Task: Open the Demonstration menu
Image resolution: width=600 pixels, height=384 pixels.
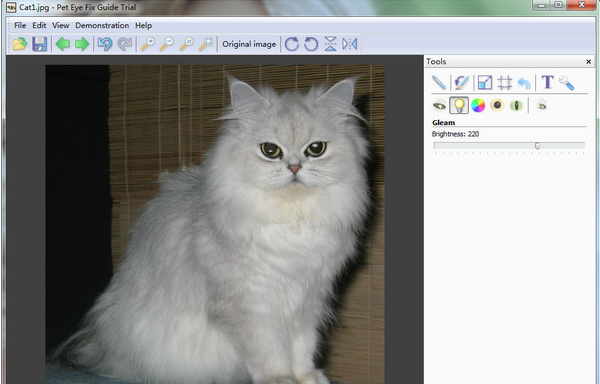Action: (x=102, y=26)
